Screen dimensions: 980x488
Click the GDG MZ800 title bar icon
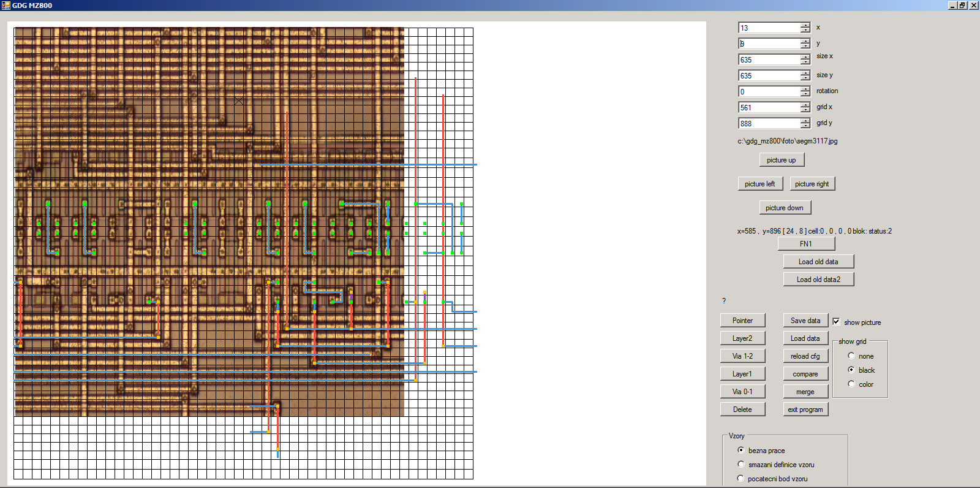click(x=6, y=5)
